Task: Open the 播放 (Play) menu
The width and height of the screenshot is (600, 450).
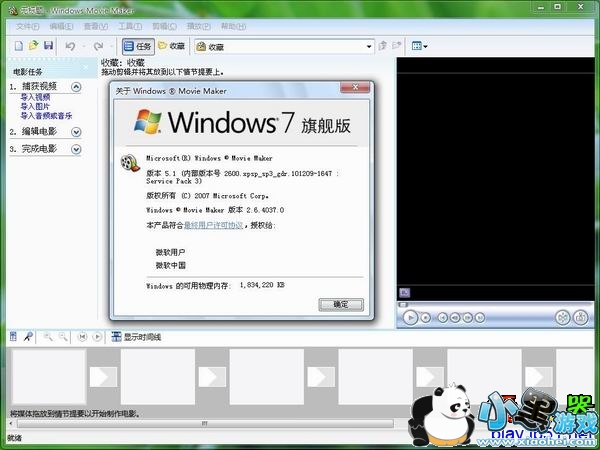Action: [x=198, y=26]
